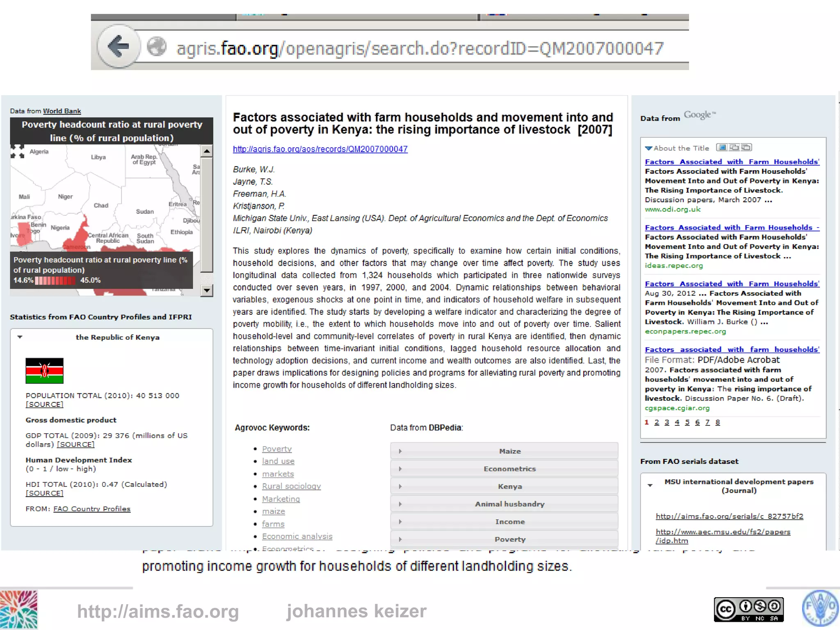Screen dimensions: 840x630
Task: Select the two-box results view icon
Action: (734, 147)
